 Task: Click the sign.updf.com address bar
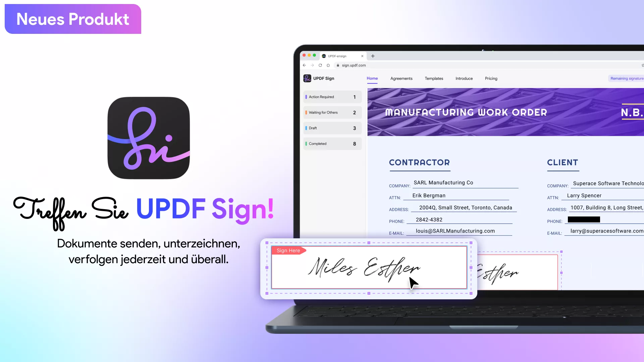[354, 65]
